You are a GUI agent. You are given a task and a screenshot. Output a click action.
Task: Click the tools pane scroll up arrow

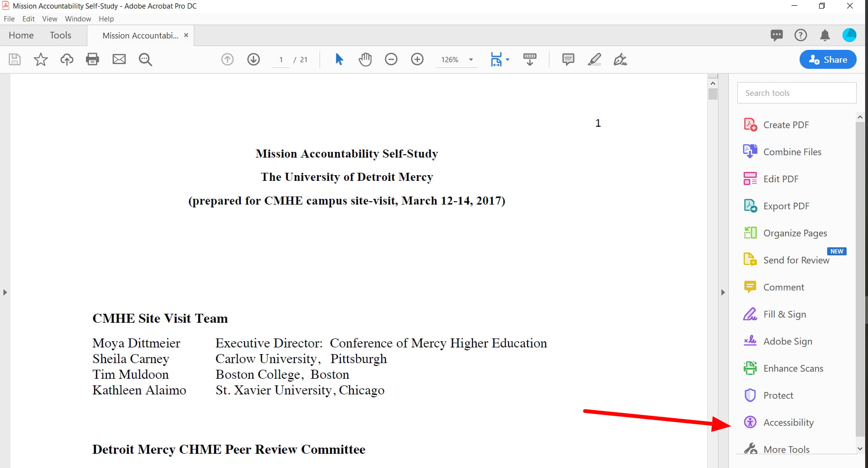[x=860, y=117]
